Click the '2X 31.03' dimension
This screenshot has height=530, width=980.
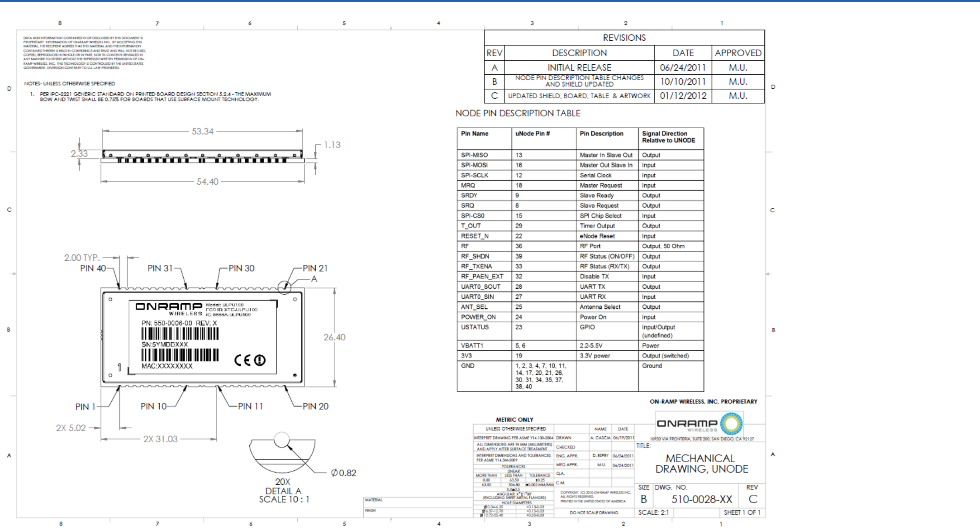[x=161, y=439]
